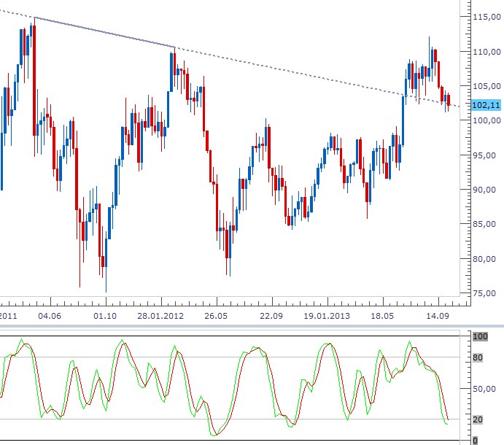
Task: Click the 18.05 date label
Action: coord(382,316)
